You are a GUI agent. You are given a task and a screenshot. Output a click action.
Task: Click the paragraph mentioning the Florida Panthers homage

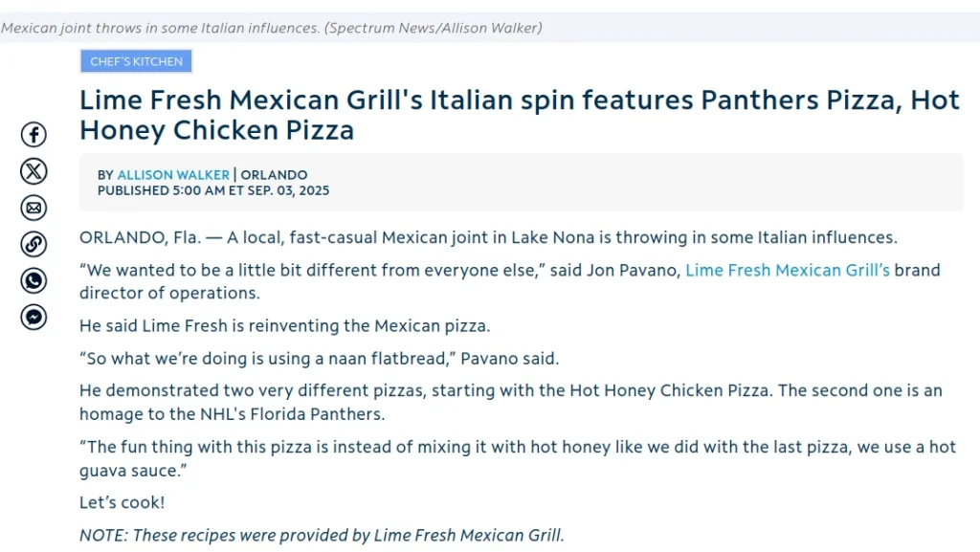click(x=510, y=402)
